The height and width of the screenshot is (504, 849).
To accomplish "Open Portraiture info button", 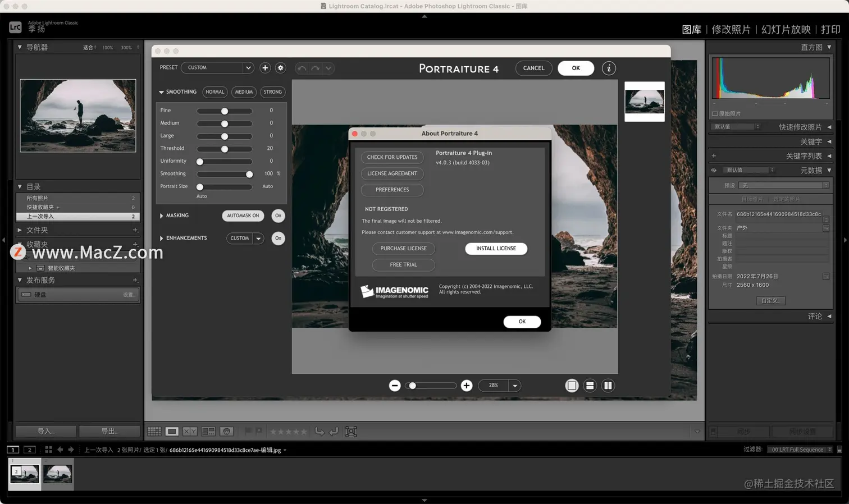I will 609,68.
